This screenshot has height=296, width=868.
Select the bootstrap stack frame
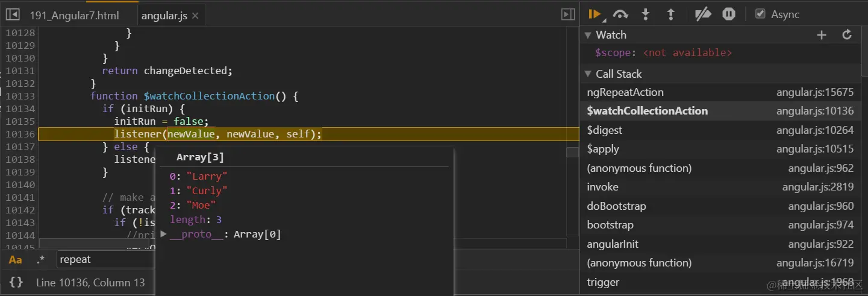720,225
